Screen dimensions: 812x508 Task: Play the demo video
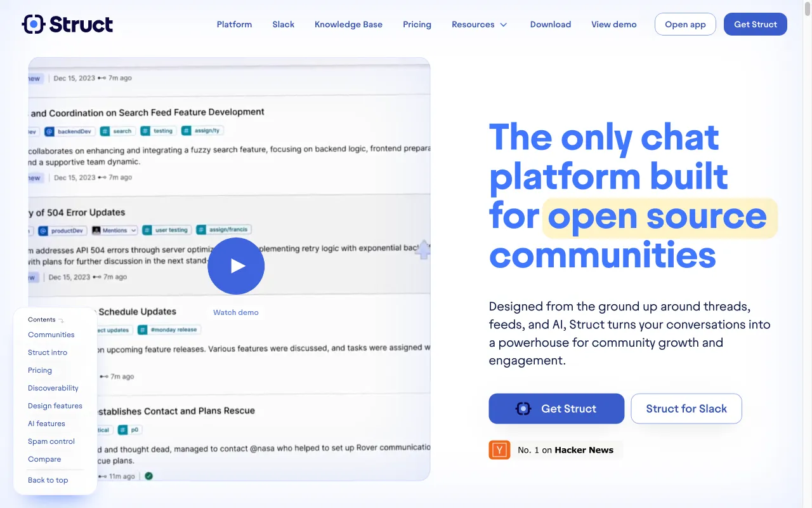[236, 266]
